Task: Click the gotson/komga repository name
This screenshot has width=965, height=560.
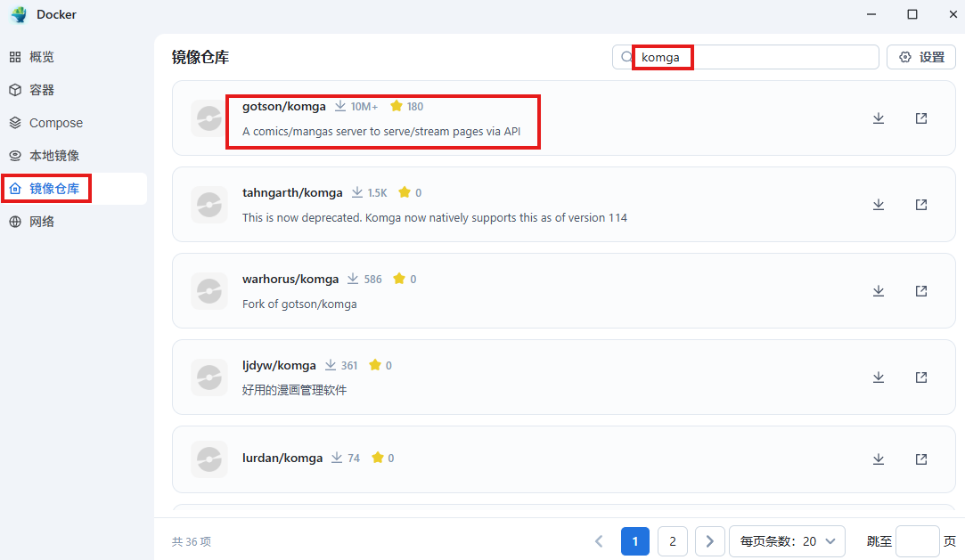Action: click(x=283, y=106)
